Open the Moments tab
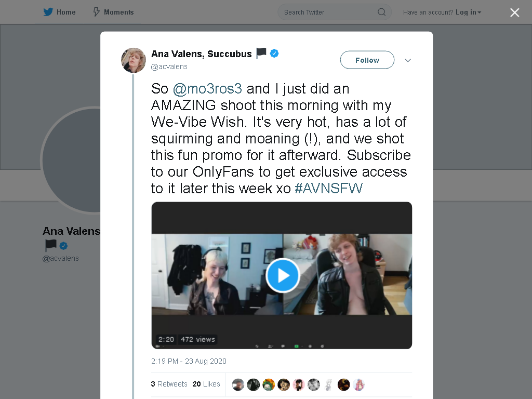The image size is (532, 399). click(118, 12)
